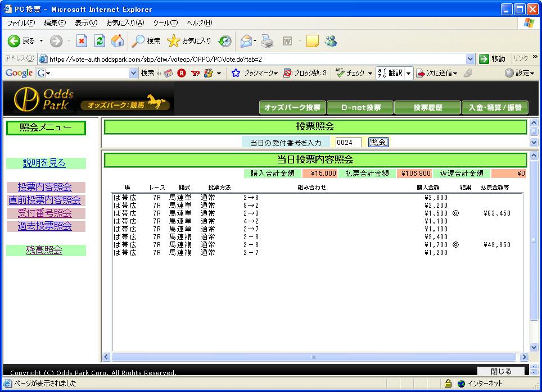Click the IE Back arrow button
542x392 pixels.
14,41
